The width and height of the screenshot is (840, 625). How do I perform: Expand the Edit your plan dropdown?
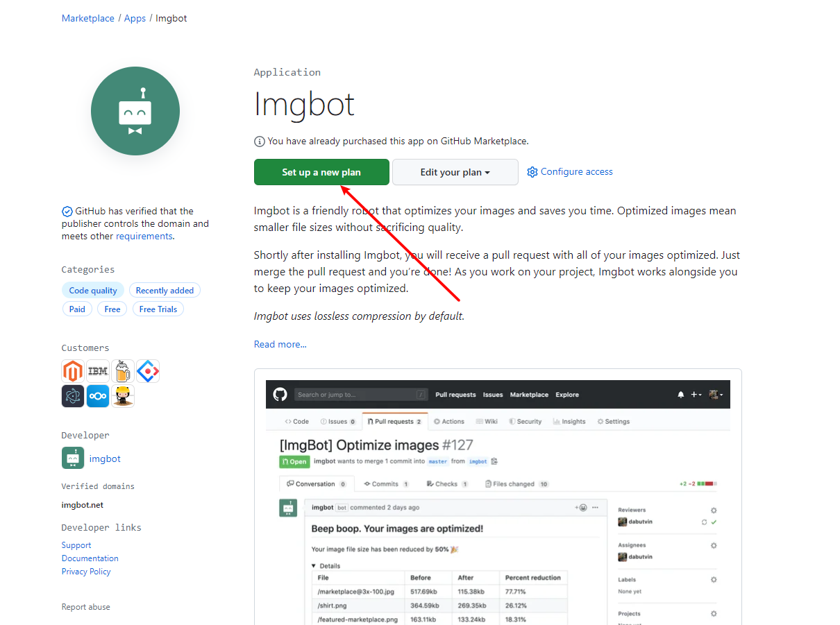pyautogui.click(x=455, y=172)
